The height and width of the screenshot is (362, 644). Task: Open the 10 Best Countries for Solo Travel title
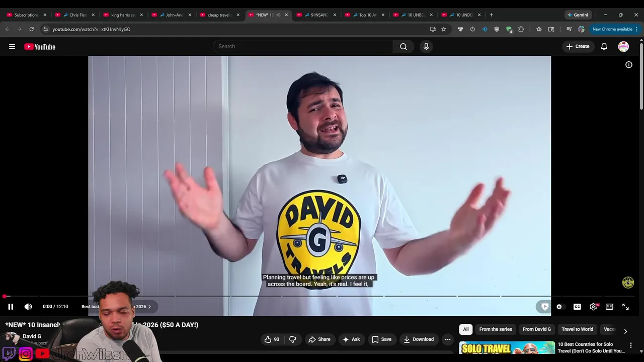[591, 347]
